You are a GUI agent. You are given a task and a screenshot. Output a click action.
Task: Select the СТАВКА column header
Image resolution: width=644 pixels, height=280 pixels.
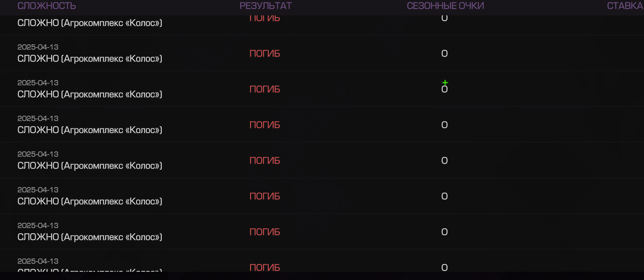point(625,5)
